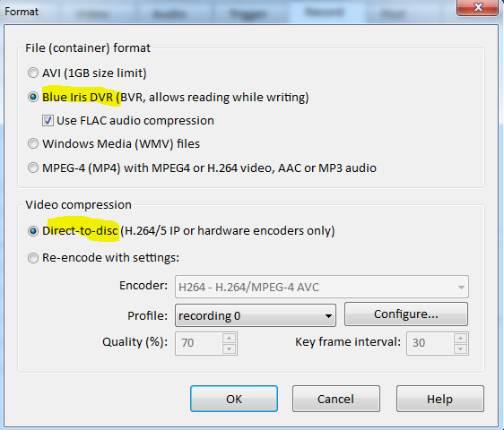Increase Key frame interval with up arrow
Image resolution: width=504 pixels, height=430 pixels.
461,338
